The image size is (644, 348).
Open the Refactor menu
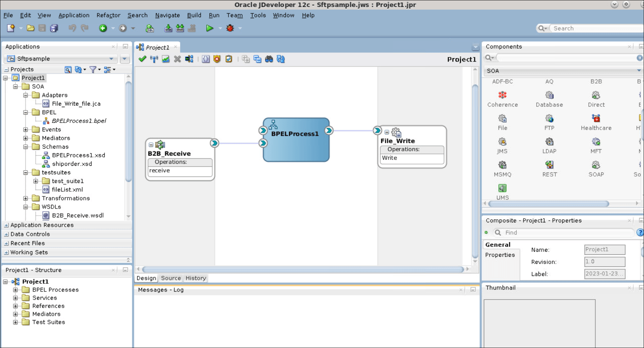click(x=108, y=15)
